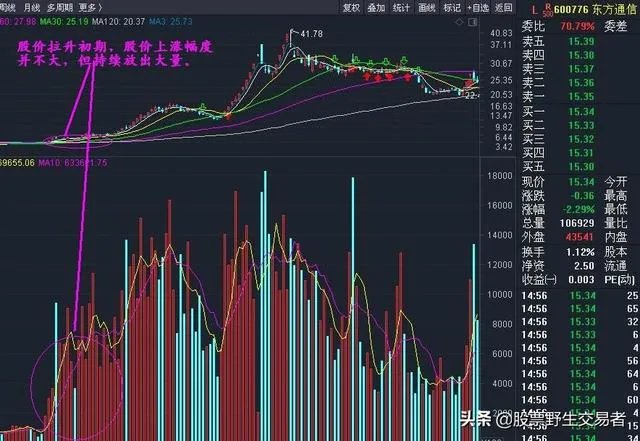Click the 14:56 trade at 15.35

coord(580,361)
